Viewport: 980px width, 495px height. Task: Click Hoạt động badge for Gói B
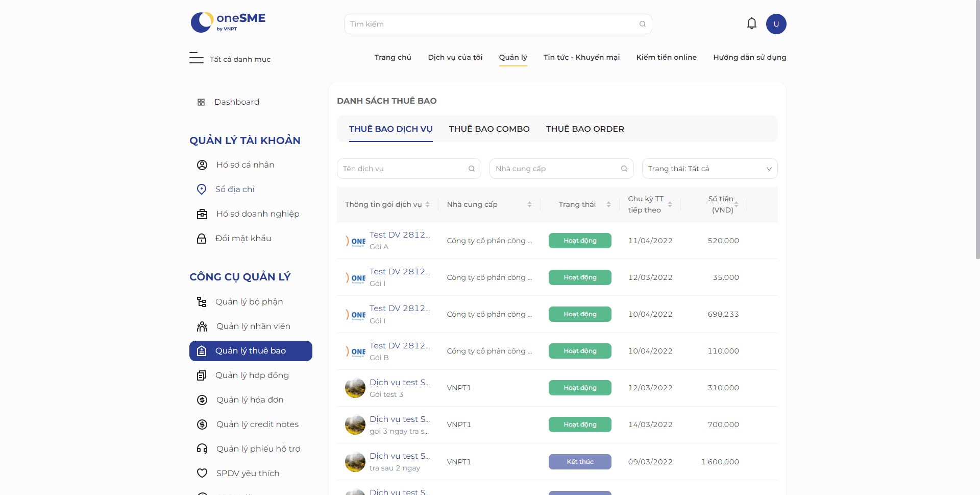(580, 351)
